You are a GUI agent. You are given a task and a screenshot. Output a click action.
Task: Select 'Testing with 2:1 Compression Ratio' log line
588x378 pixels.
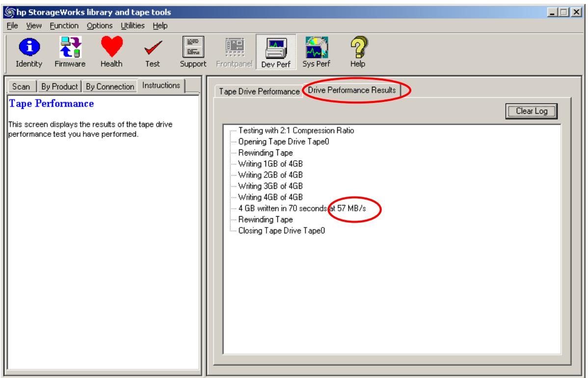click(x=296, y=131)
